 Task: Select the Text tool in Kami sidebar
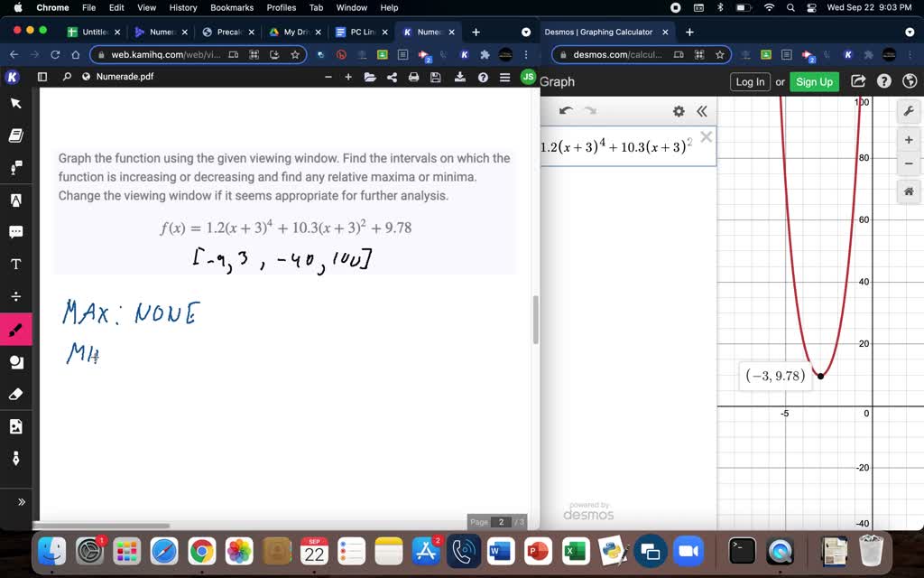tap(15, 265)
